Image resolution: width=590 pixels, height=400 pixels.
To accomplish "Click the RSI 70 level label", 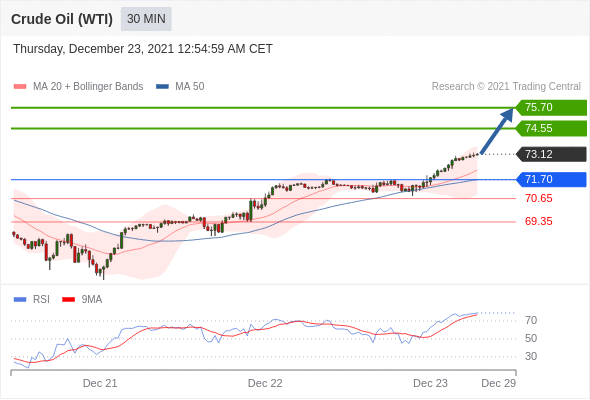I will click(x=531, y=321).
